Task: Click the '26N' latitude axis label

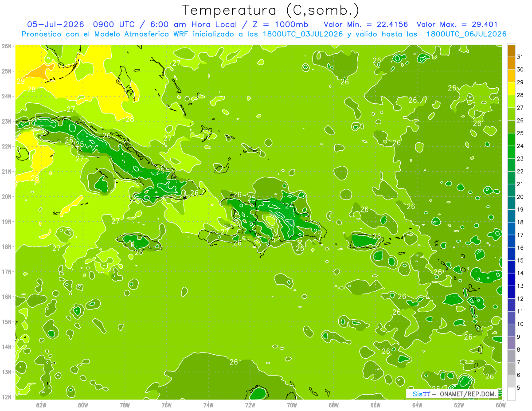Action: click(x=6, y=46)
